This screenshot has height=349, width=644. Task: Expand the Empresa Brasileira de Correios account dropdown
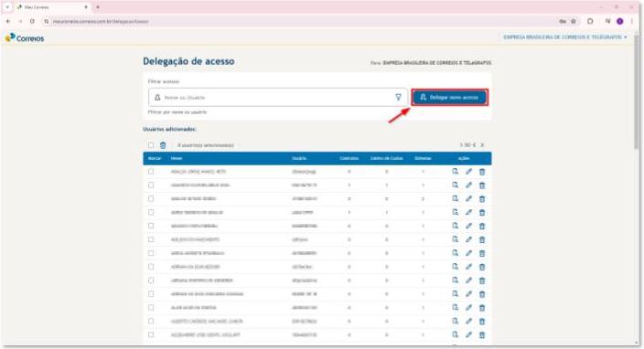click(x=565, y=37)
